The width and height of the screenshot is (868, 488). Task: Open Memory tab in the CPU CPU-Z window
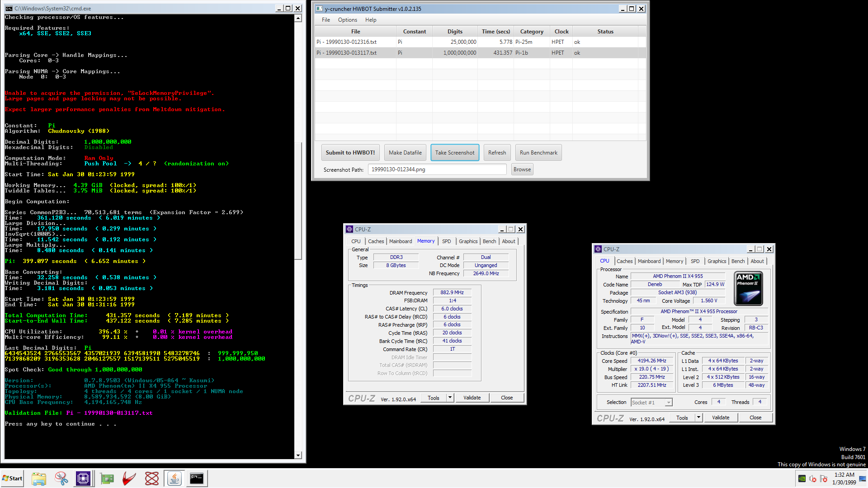coord(675,261)
